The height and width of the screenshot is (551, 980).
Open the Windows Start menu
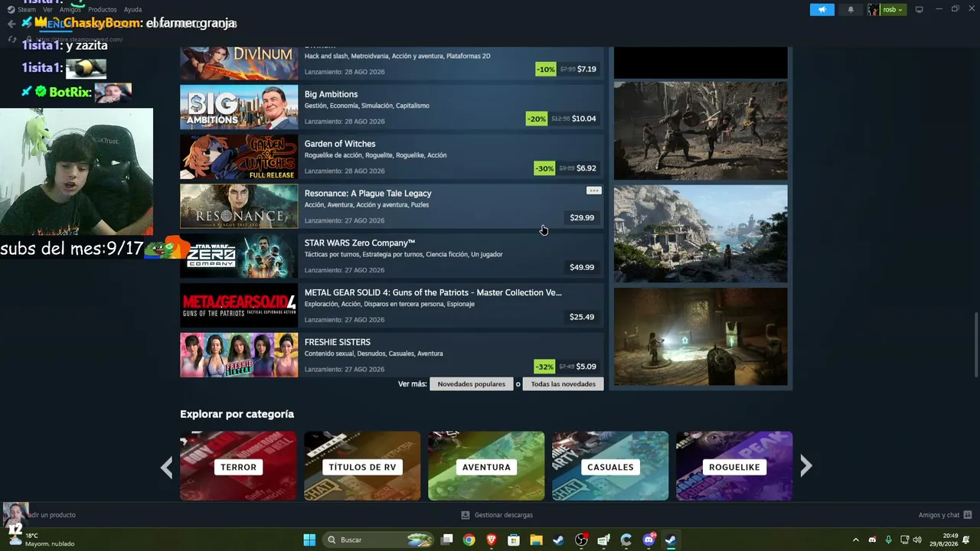pyautogui.click(x=309, y=540)
